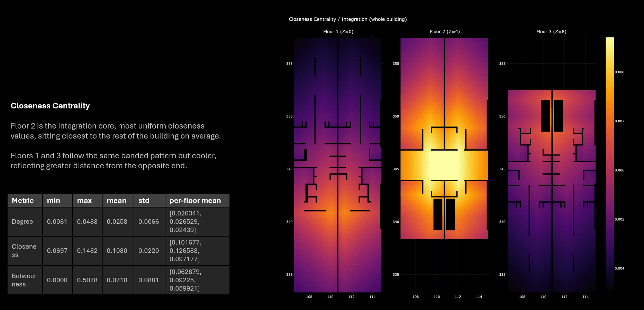644x310 pixels.
Task: Click the Degree std value 0.0066
Action: pos(149,222)
